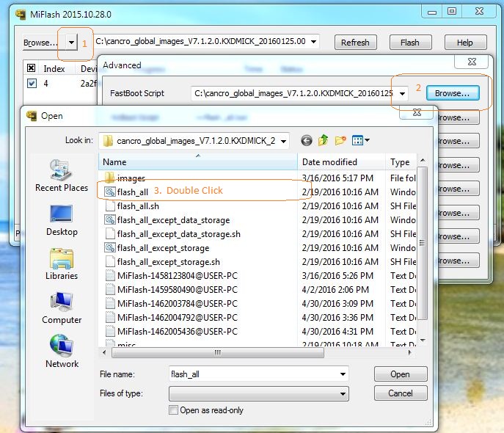Viewport: 504px width, 433px height.
Task: Close the Advanced dialog
Action: (x=472, y=62)
